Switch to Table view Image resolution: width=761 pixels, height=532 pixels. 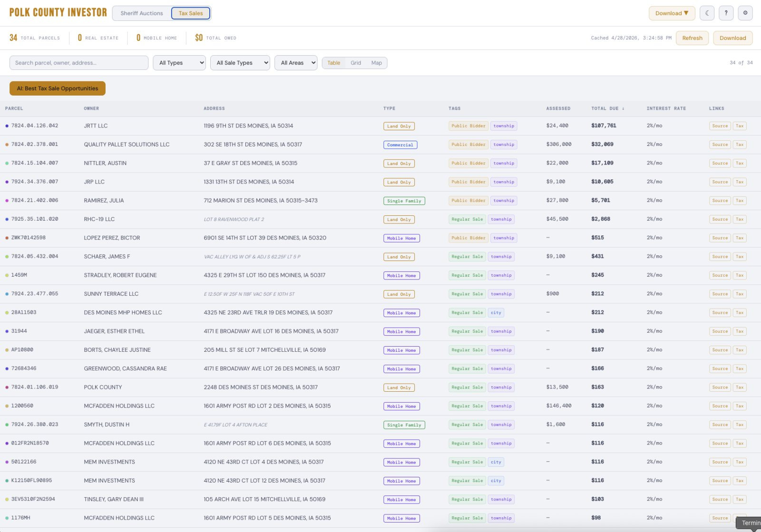(334, 63)
